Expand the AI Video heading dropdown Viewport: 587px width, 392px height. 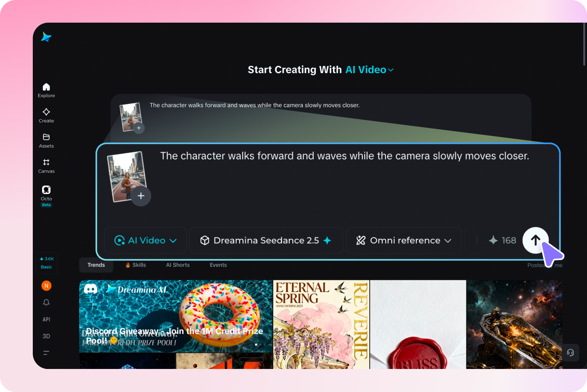370,70
